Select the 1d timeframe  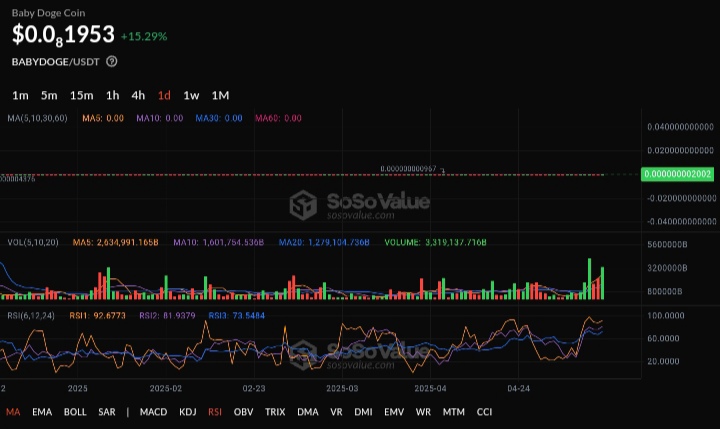[164, 96]
